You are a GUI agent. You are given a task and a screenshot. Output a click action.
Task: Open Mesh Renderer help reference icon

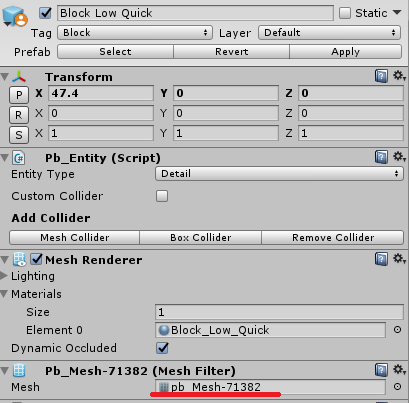[x=381, y=259]
